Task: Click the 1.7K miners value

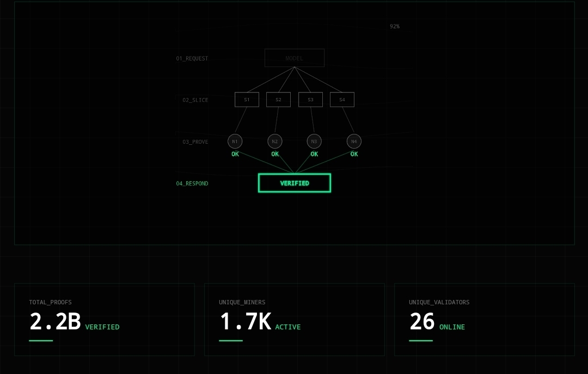Action: tap(245, 322)
